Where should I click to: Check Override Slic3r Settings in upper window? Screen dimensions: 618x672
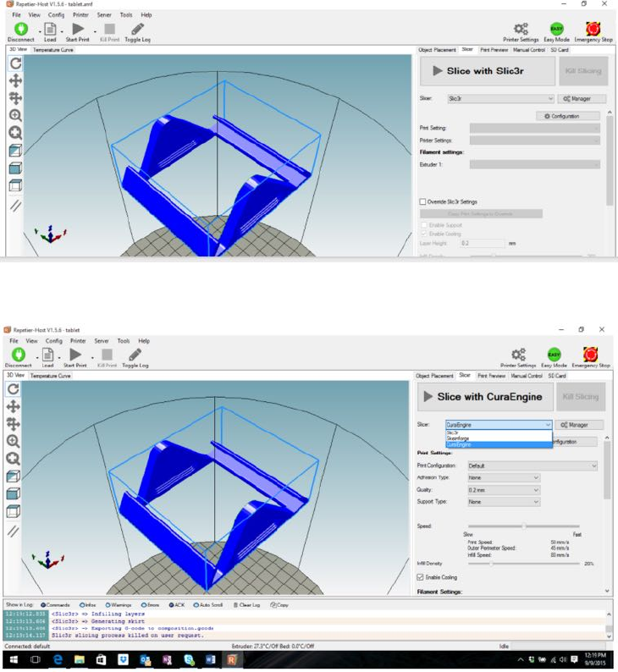(423, 201)
